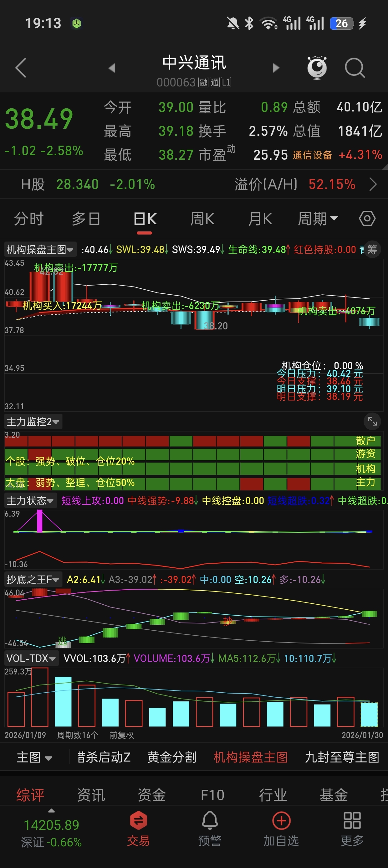The height and width of the screenshot is (868, 388).
Task: Tap the 溢价(A/H) 52.15% value
Action: (x=332, y=184)
